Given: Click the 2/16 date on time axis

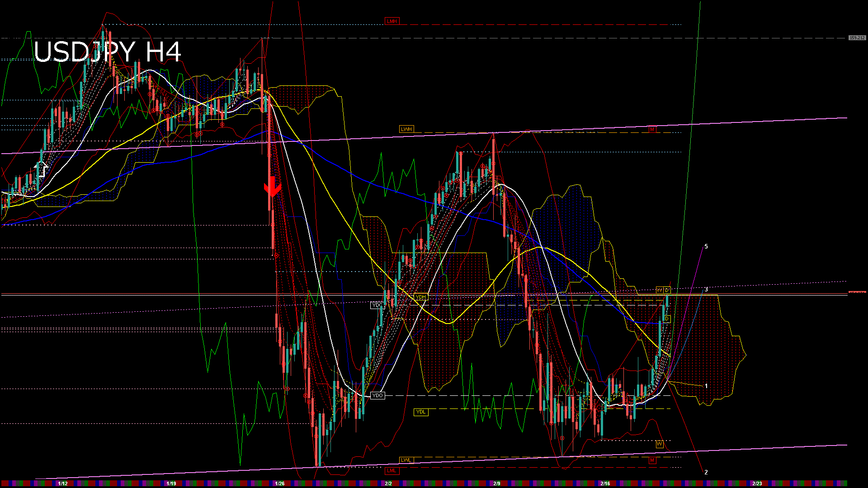Looking at the screenshot, I should (605, 483).
